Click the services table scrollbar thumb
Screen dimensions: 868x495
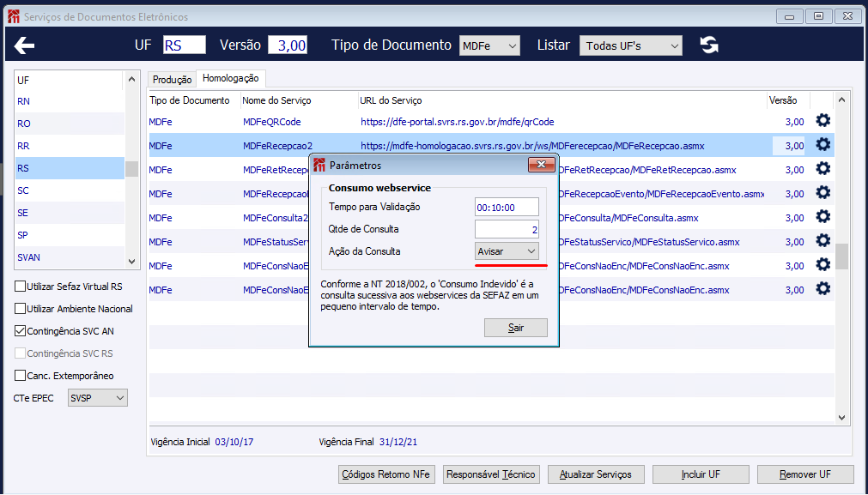[841, 256]
